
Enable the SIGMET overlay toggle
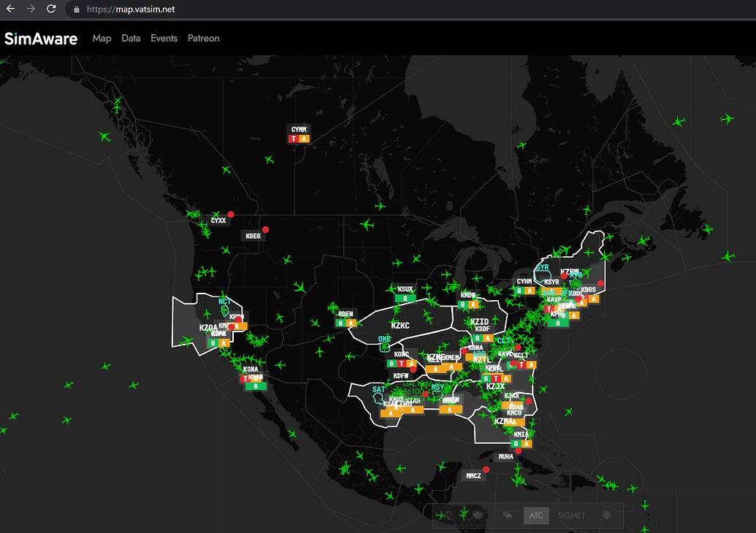click(x=572, y=515)
